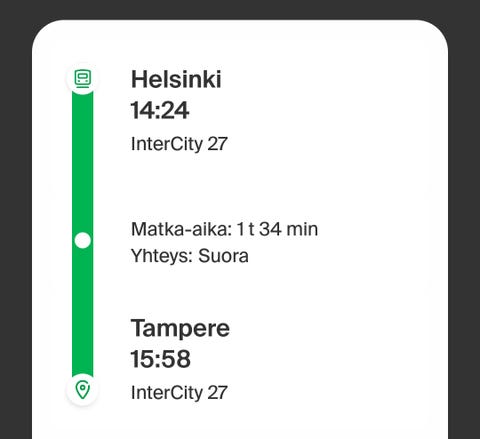Click the green train icon at Helsinki
This screenshot has height=439, width=480.
[83, 79]
